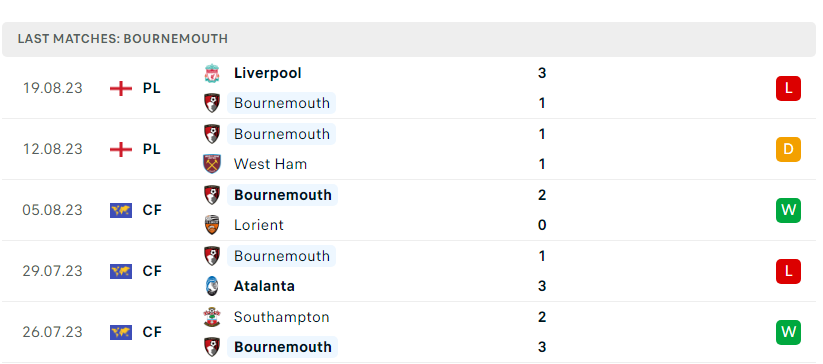Viewport: 823px width, 364px height.
Task: Click the Southampton club crest icon
Action: tap(212, 317)
